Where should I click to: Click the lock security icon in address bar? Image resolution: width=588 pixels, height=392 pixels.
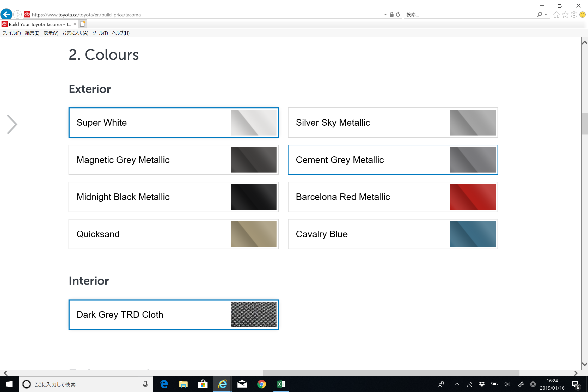coord(391,15)
